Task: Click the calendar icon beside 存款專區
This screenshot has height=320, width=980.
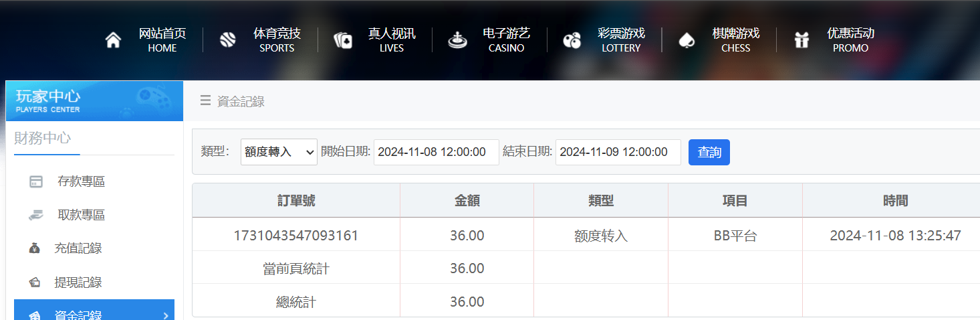Action: (36, 181)
